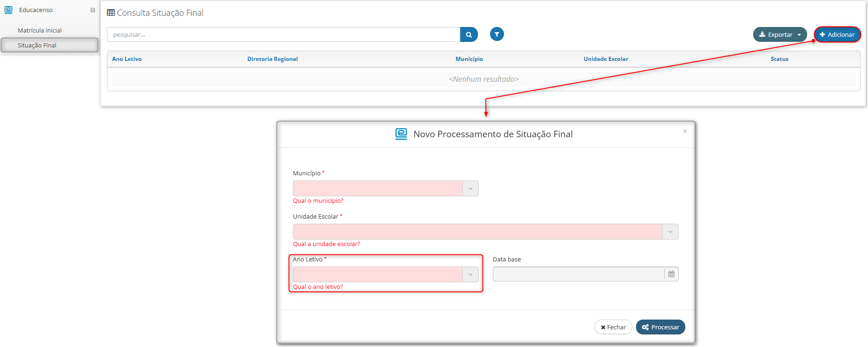Click the Adicionar button
The image size is (868, 347).
tap(837, 34)
